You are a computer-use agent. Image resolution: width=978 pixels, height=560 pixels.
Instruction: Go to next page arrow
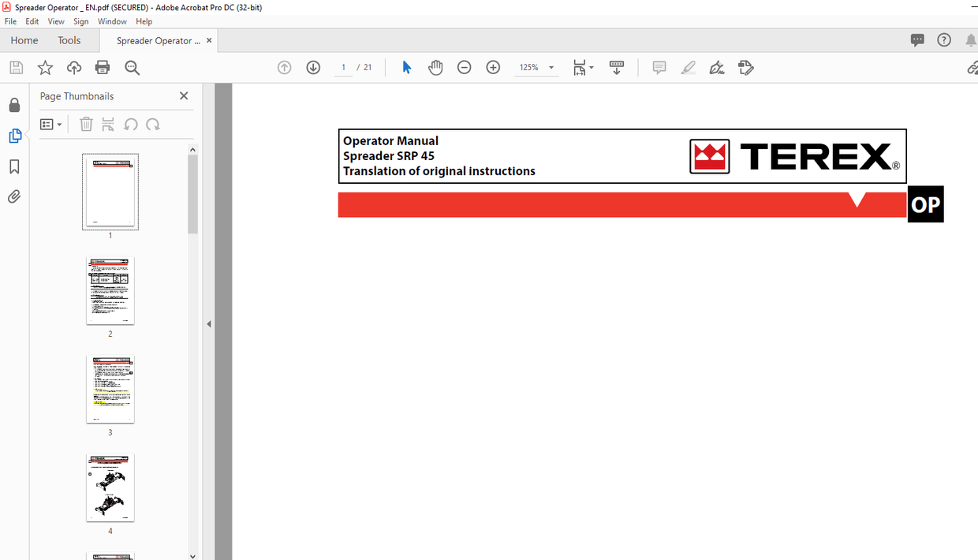coord(313,68)
